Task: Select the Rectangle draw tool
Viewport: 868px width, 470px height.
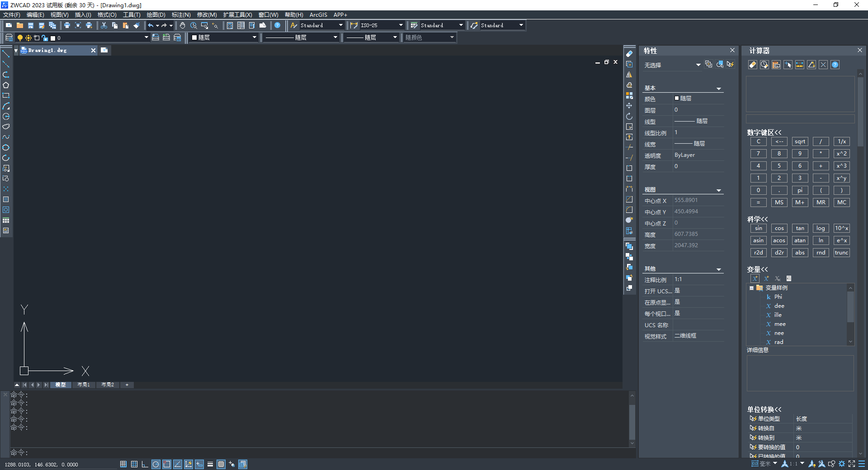Action: click(x=6, y=95)
